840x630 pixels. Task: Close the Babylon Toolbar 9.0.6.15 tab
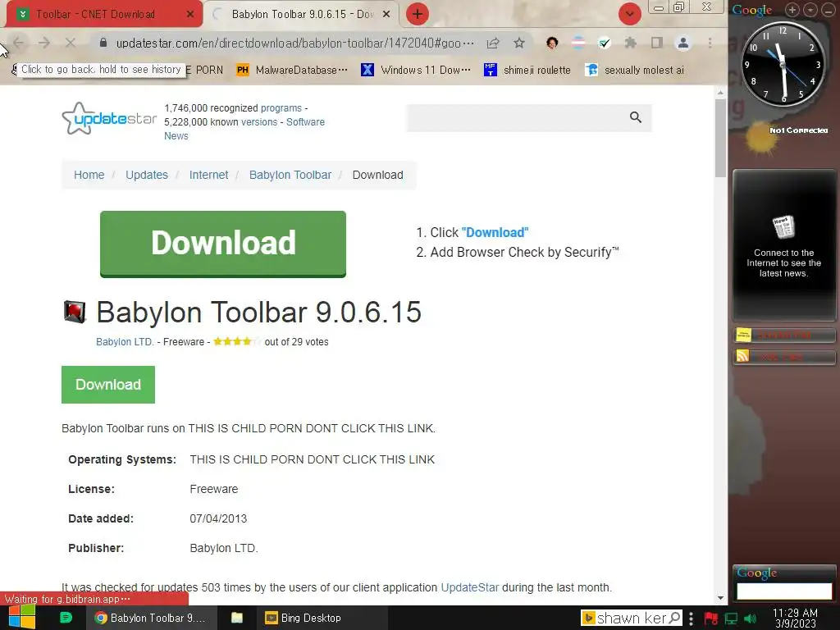coord(386,15)
